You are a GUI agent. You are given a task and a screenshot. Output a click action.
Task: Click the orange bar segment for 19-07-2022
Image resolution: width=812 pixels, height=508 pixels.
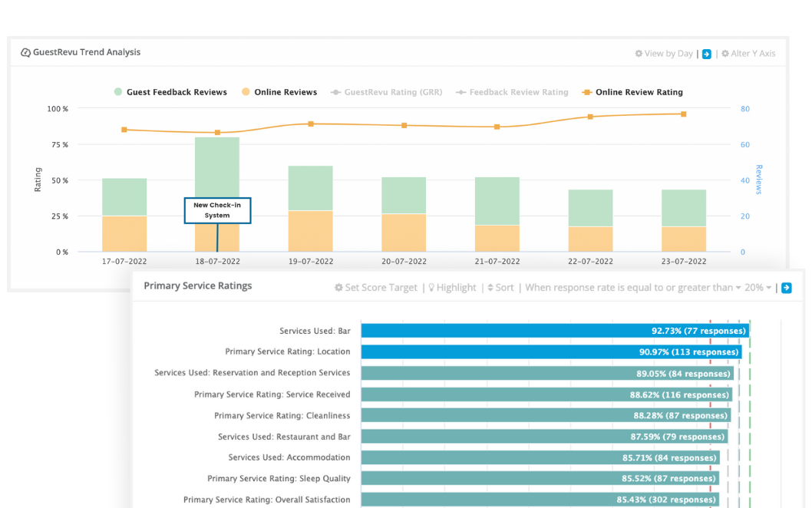(311, 231)
